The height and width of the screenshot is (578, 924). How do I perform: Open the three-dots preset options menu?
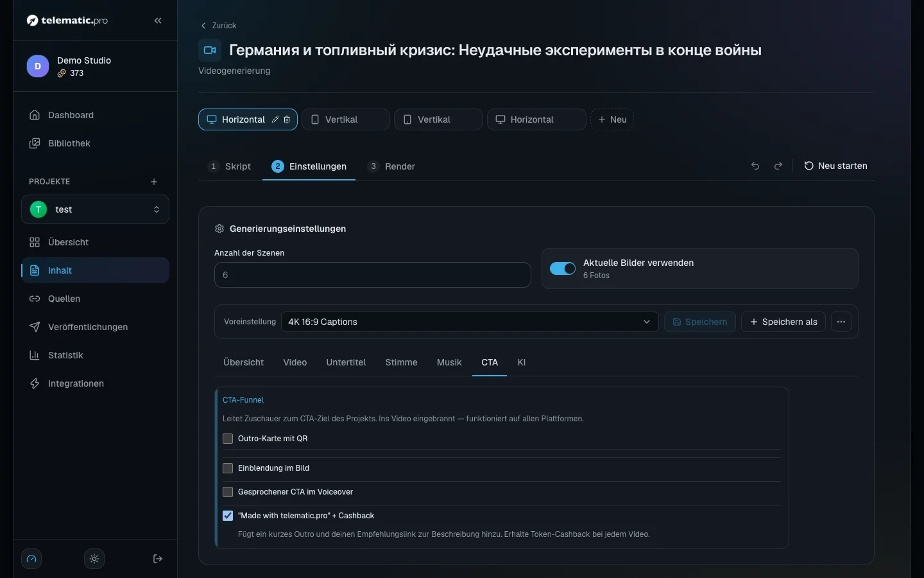pos(841,322)
